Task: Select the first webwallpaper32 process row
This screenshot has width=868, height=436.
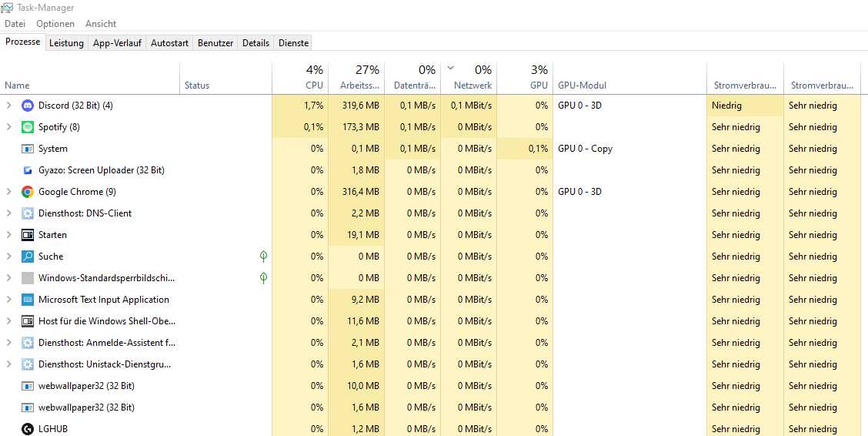Action: click(434, 386)
